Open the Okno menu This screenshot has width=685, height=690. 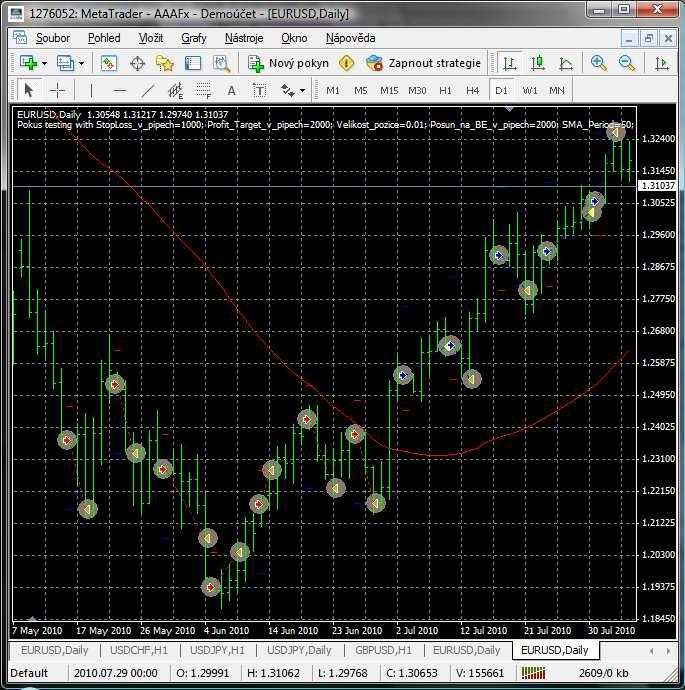294,38
